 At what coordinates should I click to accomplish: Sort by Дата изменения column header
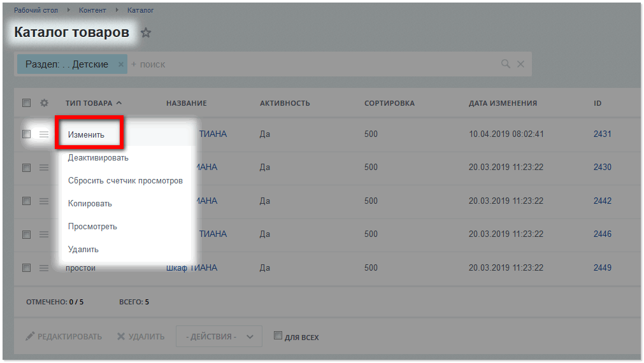503,103
